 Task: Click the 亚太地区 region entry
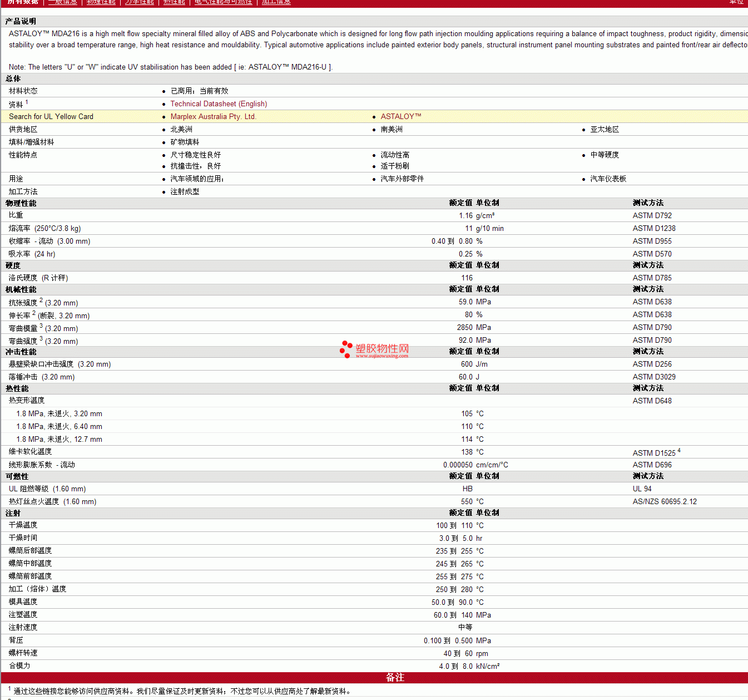tap(605, 130)
